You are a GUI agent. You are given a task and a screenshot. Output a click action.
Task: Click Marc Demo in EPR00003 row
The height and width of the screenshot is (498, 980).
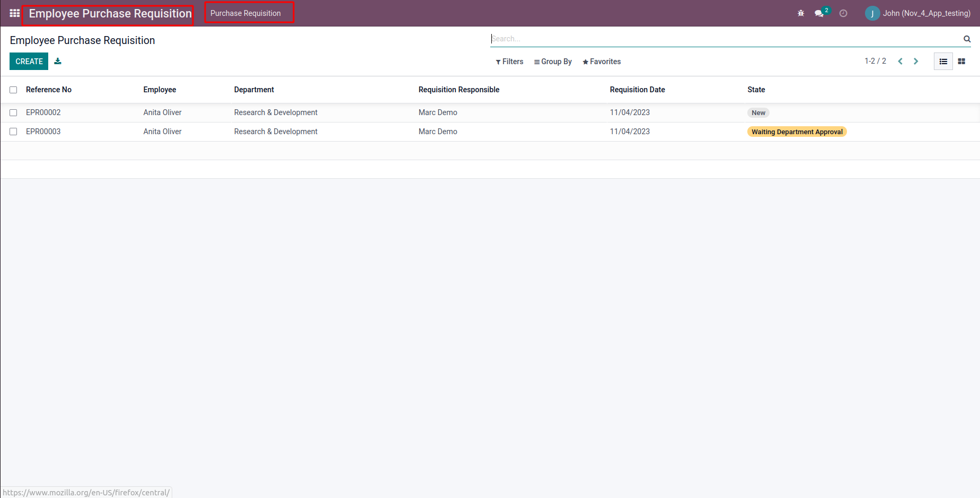[438, 132]
